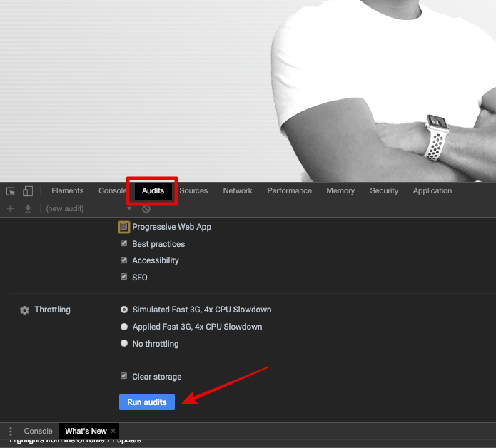
Task: Uncheck the Accessibility audit checkbox
Action: [x=124, y=260]
